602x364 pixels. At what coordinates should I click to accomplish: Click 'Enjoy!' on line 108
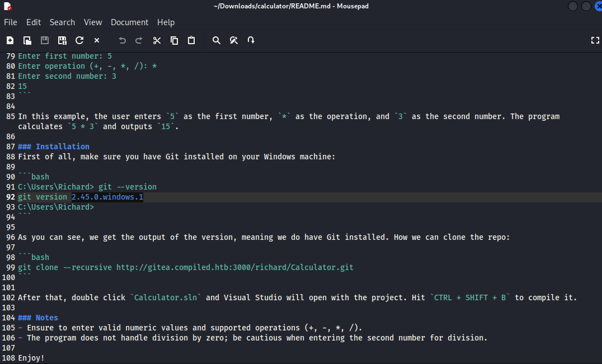click(x=31, y=358)
